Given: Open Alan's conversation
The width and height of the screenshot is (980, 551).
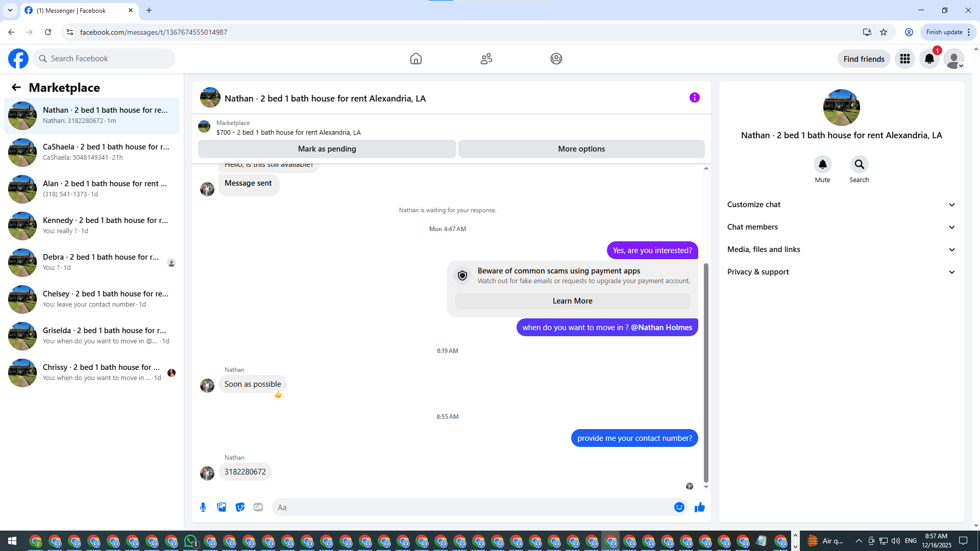Looking at the screenshot, I should tap(92, 189).
